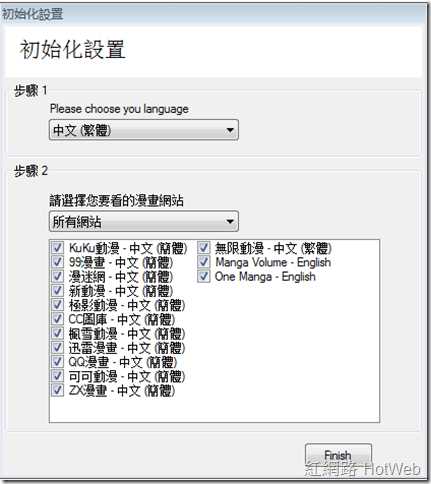Select the 'ZX漫畫 - 中文 (簡體)' label text
Screen dimensions: 431x484
click(x=122, y=391)
